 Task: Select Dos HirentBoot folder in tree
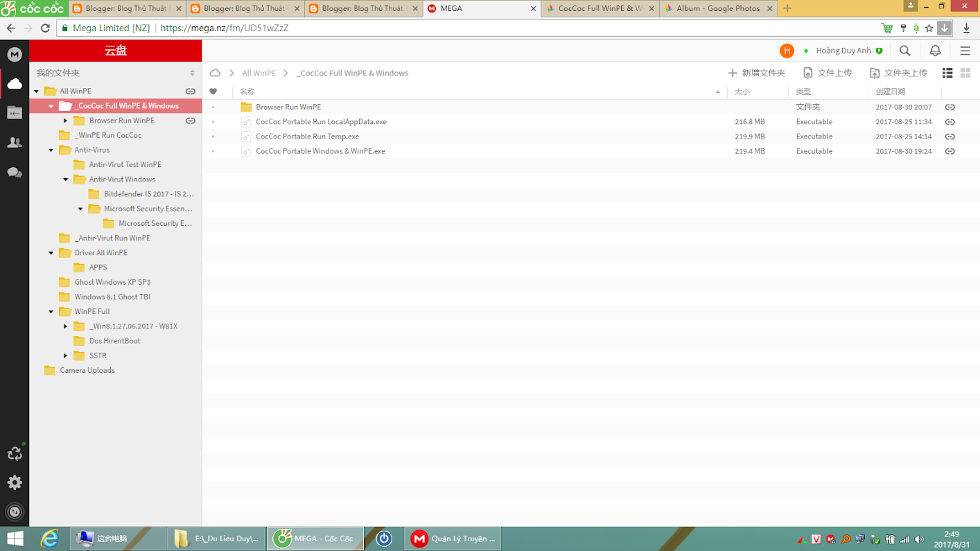pyautogui.click(x=116, y=341)
